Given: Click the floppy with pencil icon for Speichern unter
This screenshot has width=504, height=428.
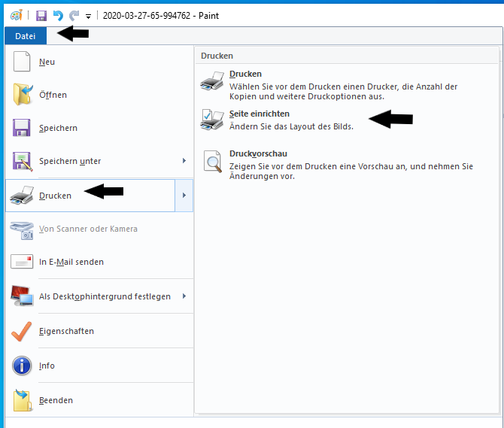Looking at the screenshot, I should pos(22,161).
